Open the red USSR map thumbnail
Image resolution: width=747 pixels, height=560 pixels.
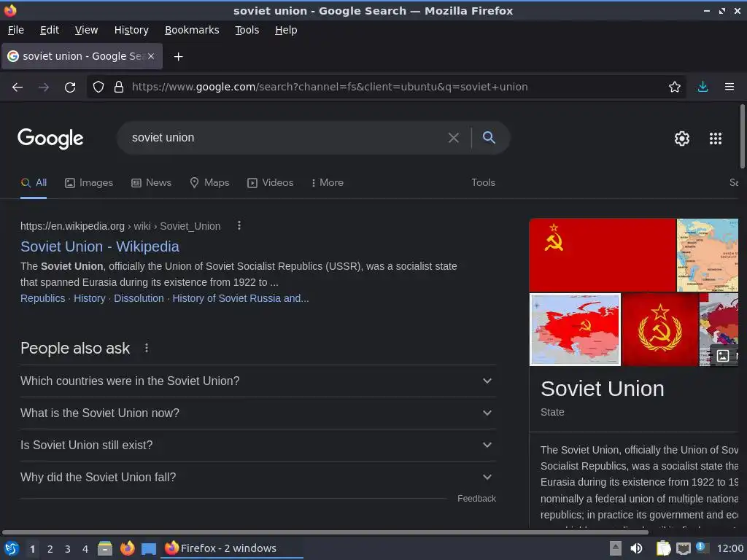click(575, 330)
